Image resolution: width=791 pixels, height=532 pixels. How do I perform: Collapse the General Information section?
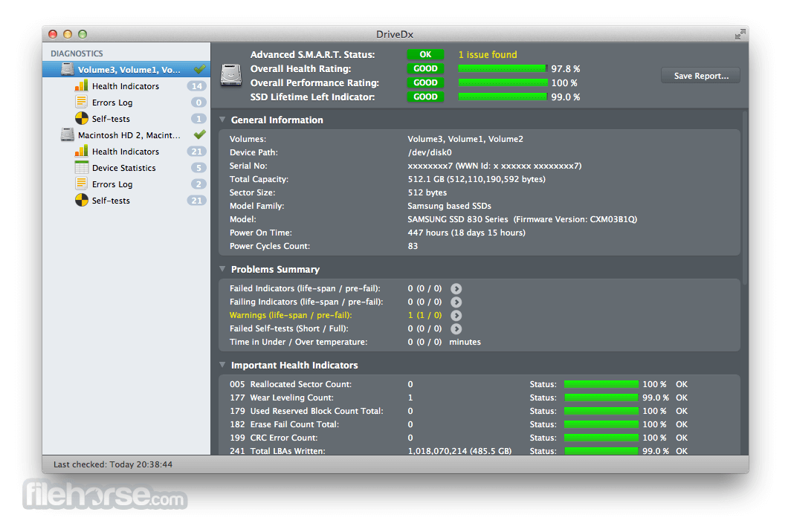click(x=222, y=120)
